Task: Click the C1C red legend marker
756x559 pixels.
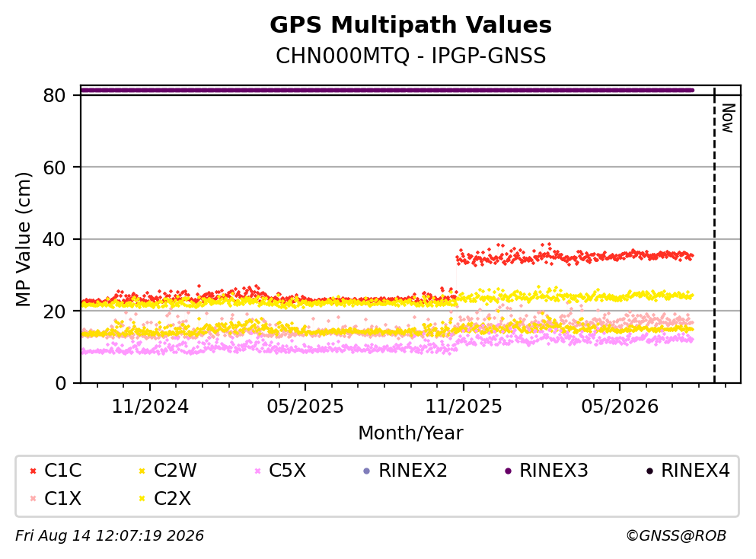Action: [33, 471]
